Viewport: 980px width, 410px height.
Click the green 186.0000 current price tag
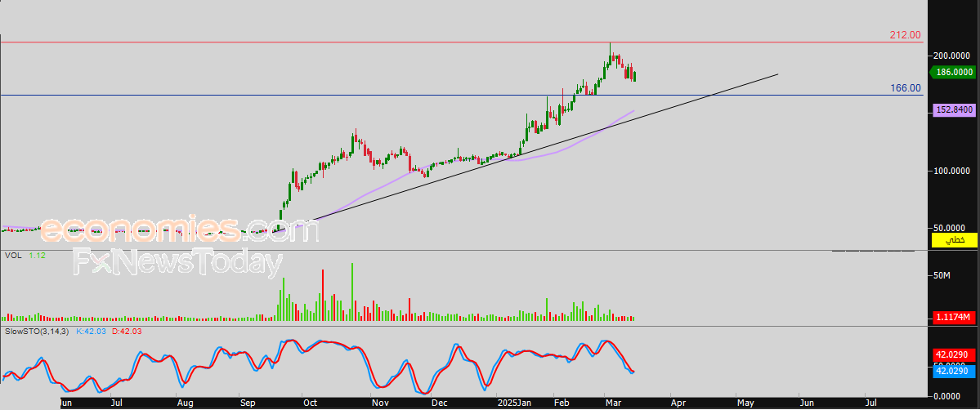point(954,73)
